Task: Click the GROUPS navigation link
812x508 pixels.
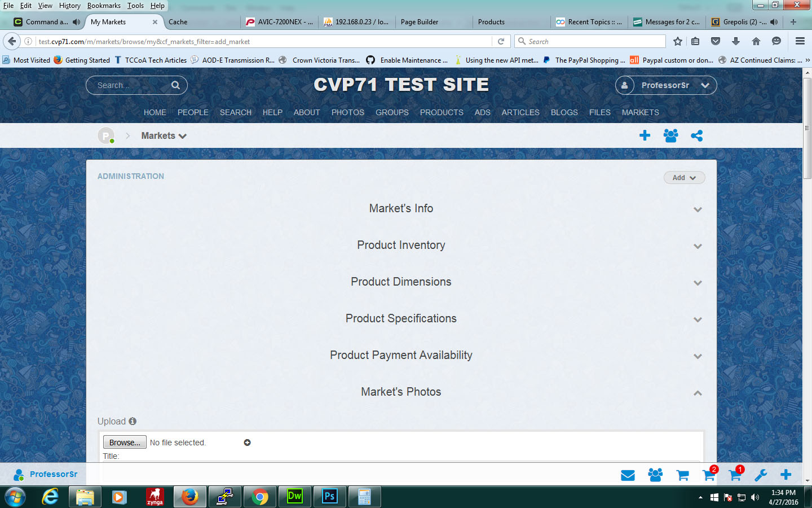Action: (x=392, y=112)
